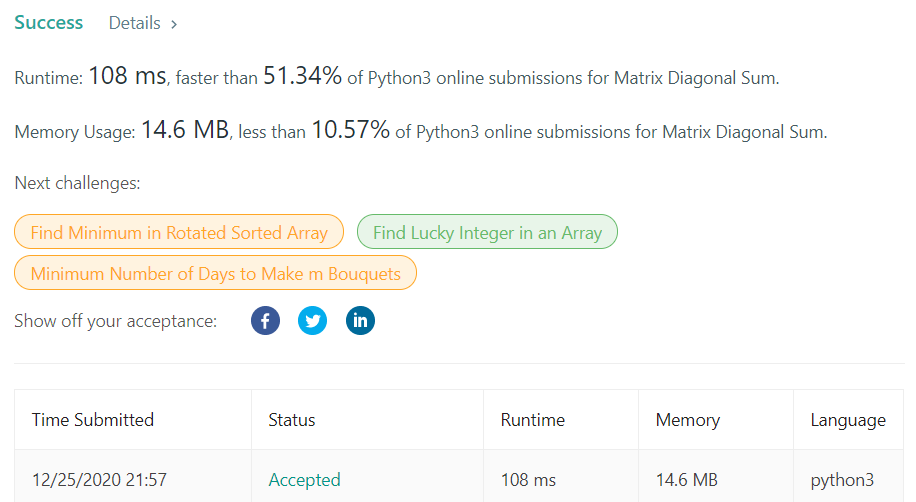Open Minimum Number of Days to Make m Bouquets
This screenshot has width=916, height=502.
[216, 273]
